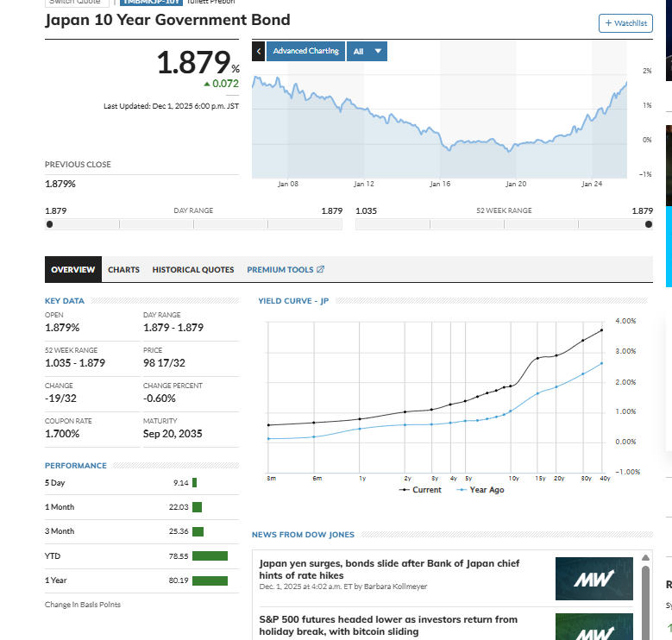The width and height of the screenshot is (672, 640).
Task: Open S&P 500 futures headed lower article
Action: (388, 625)
